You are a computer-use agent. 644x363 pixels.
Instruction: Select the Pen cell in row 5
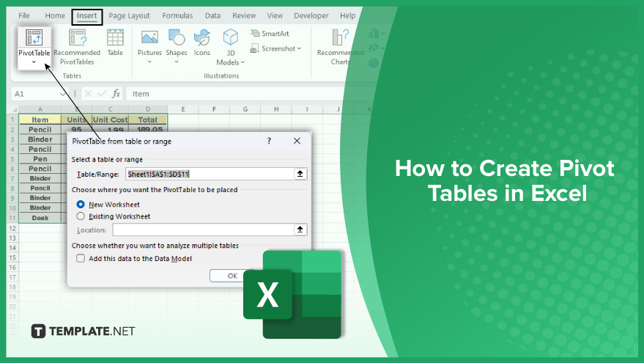tap(40, 158)
